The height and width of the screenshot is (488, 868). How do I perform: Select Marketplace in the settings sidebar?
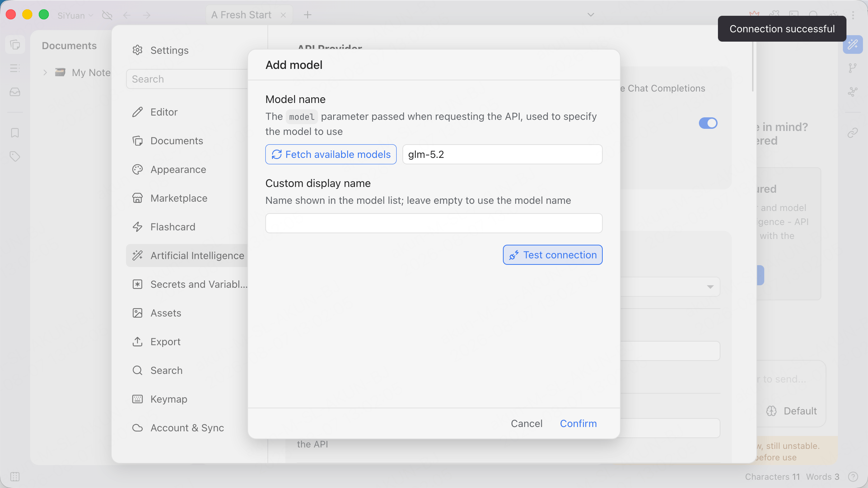pos(187,198)
